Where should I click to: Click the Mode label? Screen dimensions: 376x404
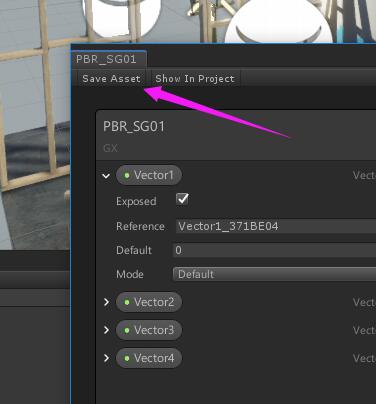(x=130, y=274)
